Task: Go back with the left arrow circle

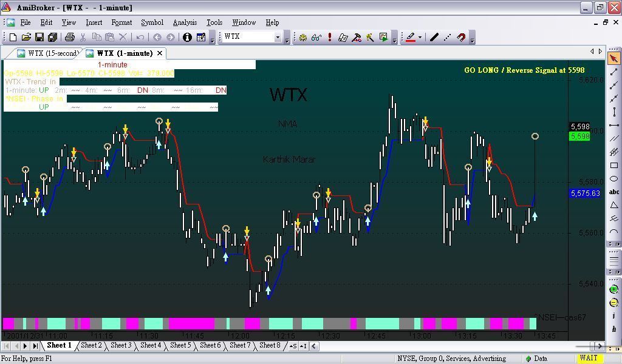Action: pyautogui.click(x=157, y=37)
